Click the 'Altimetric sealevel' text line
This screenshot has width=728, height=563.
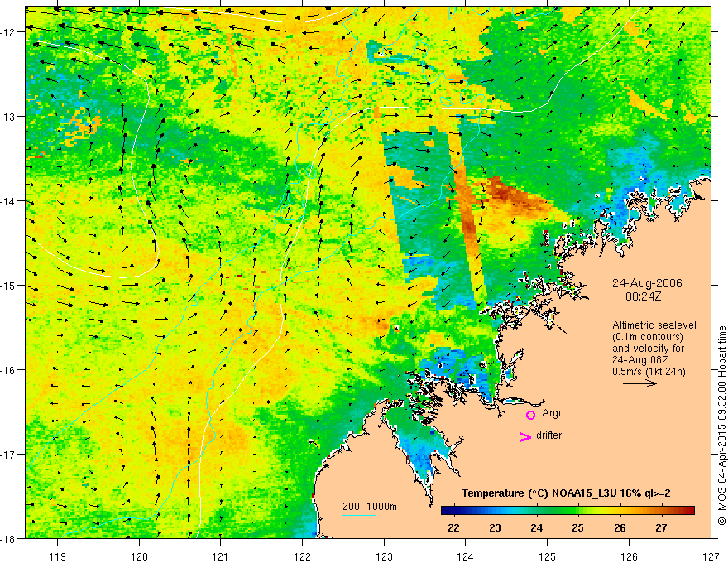pyautogui.click(x=654, y=325)
